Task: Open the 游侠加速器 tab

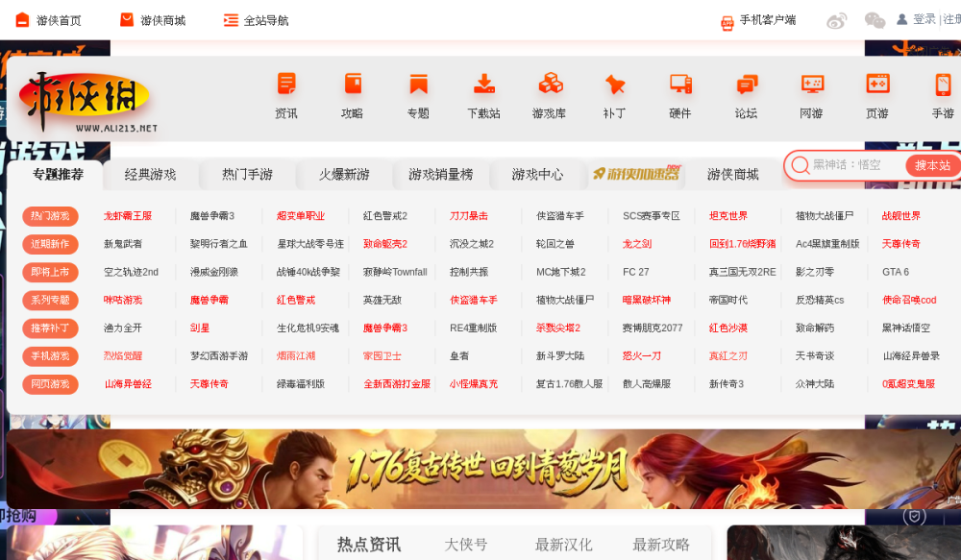Action: click(636, 174)
